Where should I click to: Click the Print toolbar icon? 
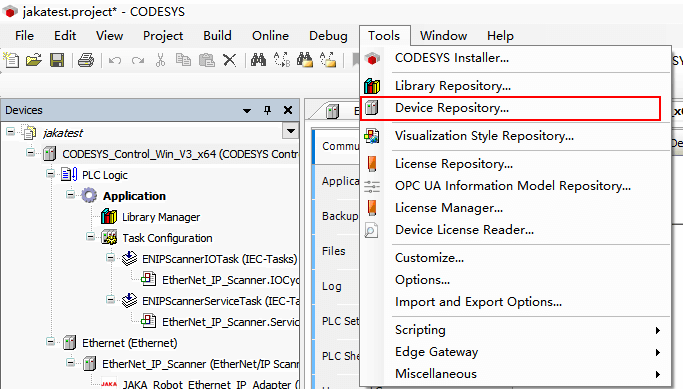86,60
